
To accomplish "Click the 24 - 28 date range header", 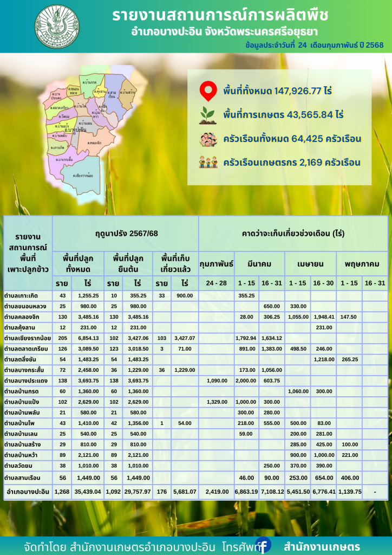I will coord(217,283).
